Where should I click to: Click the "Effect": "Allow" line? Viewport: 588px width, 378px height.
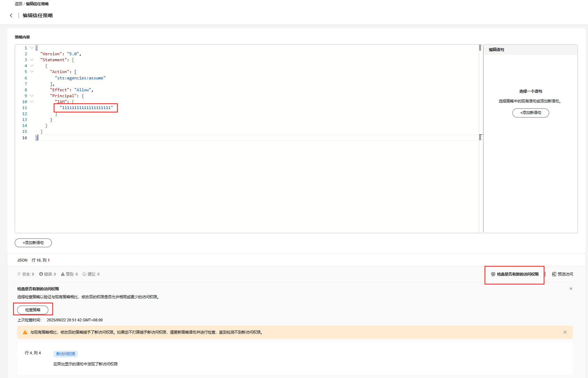(x=71, y=90)
